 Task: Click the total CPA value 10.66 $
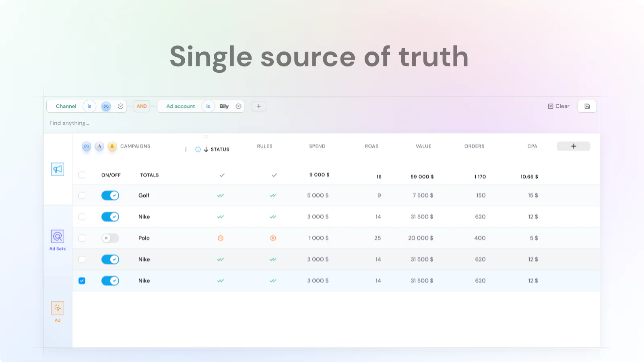click(x=529, y=177)
